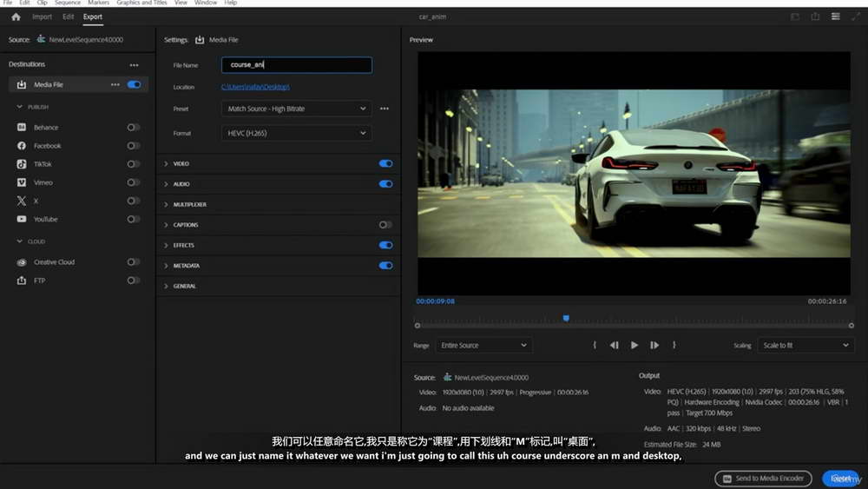Click the YouTube destination icon
This screenshot has height=489, width=868.
(22, 219)
